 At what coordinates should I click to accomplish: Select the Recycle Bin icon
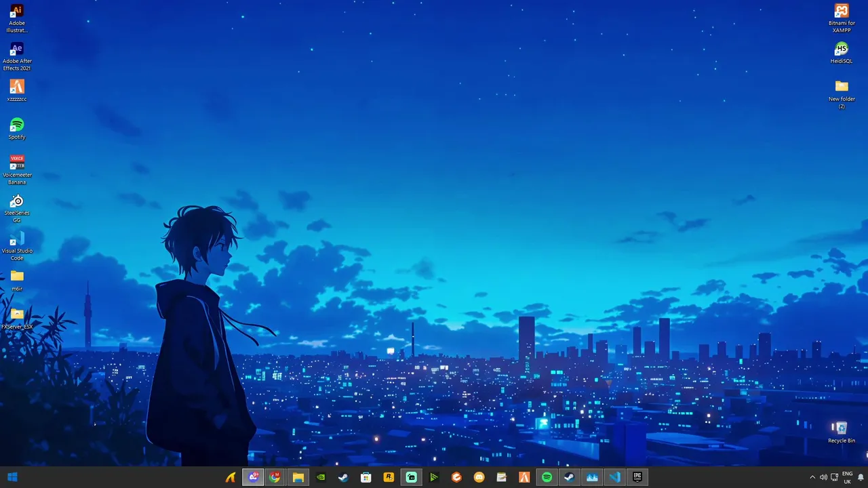[842, 432]
